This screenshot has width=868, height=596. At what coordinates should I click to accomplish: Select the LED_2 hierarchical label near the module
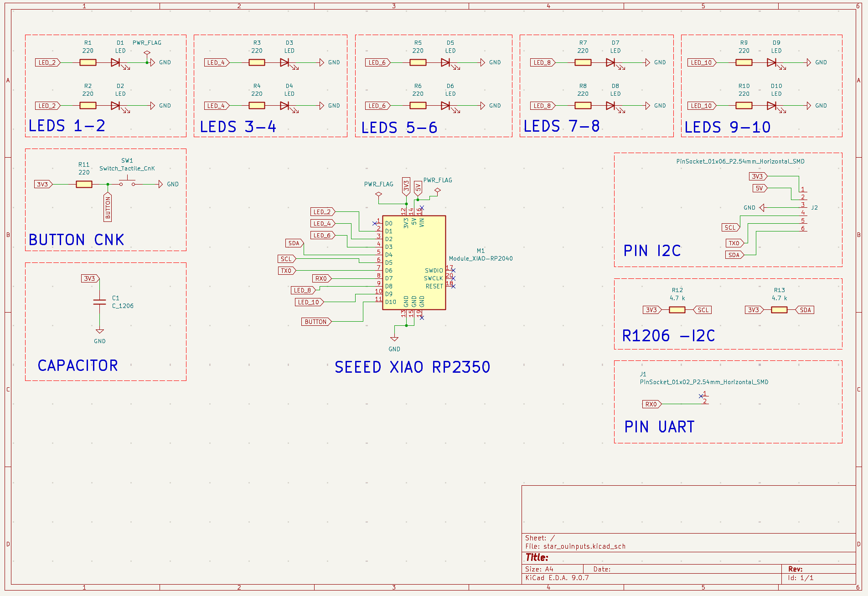(322, 211)
